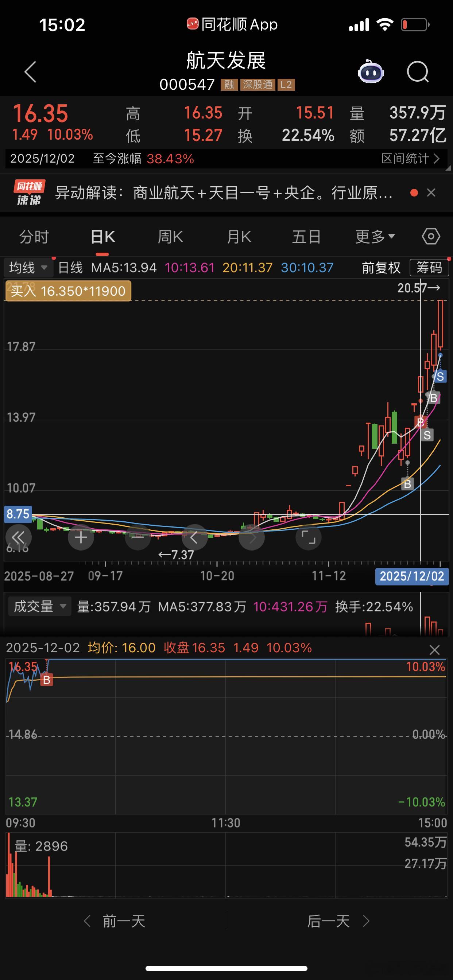Close the 异动解读 news banner
Image resolution: width=453 pixels, height=980 pixels.
click(x=431, y=192)
